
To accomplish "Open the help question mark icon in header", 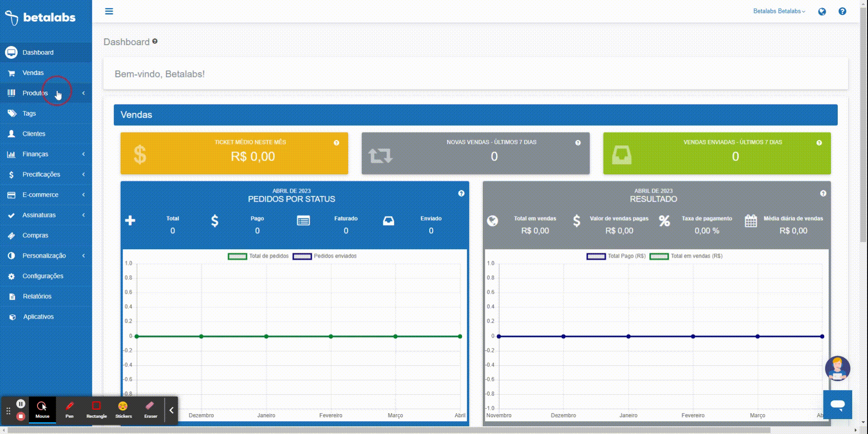I will [x=842, y=11].
